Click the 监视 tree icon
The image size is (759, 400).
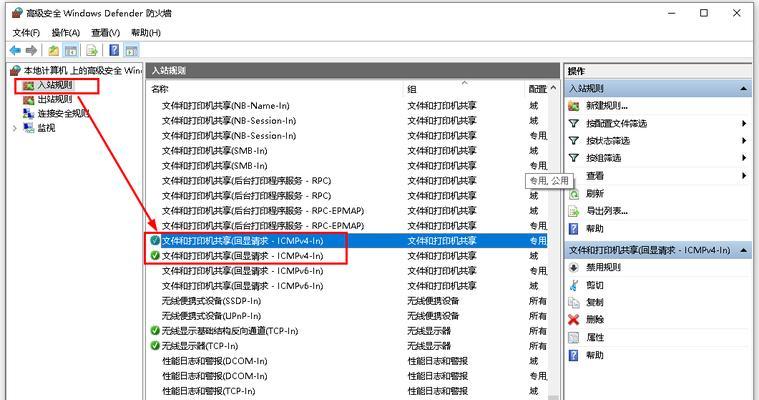pyautogui.click(x=29, y=128)
